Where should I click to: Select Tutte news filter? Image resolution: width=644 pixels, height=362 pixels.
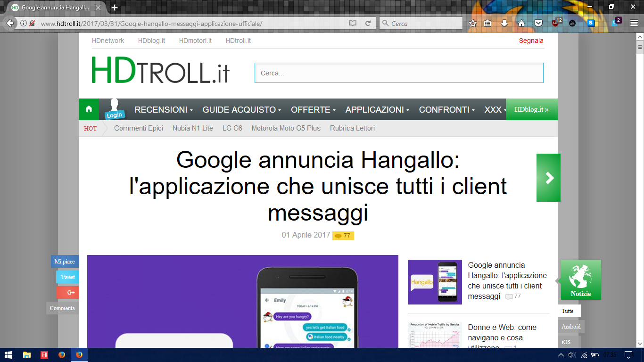click(x=569, y=311)
